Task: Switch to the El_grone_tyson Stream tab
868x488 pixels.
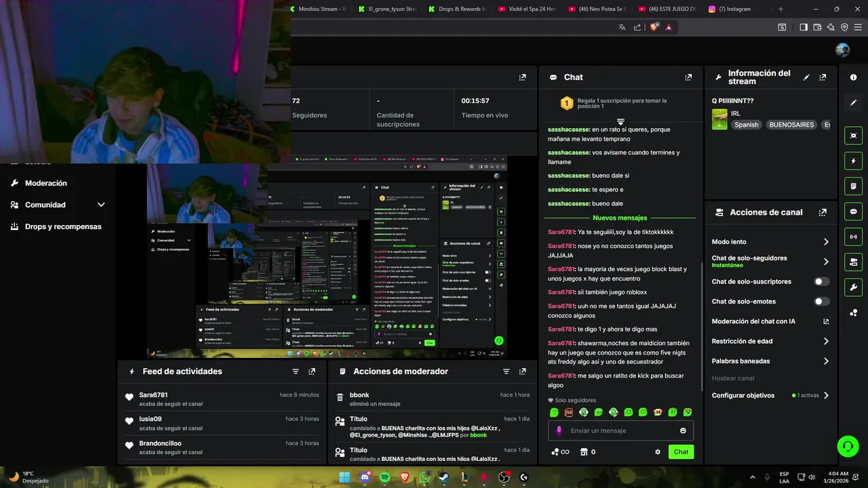Action: point(387,9)
